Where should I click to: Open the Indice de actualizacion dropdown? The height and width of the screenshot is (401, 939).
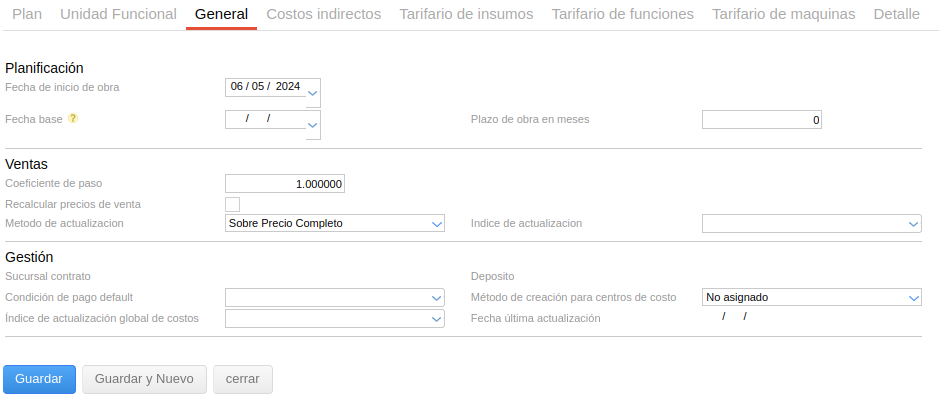(x=913, y=224)
